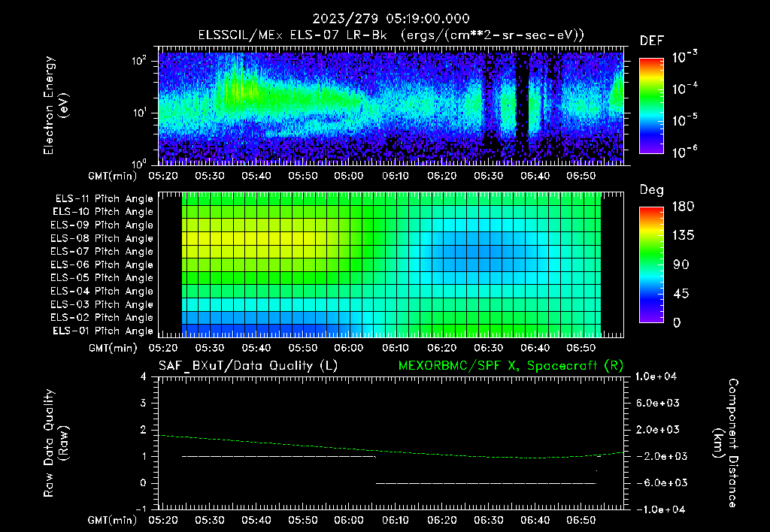Click the 6.0e+03 right axis value
Image resolution: width=770 pixels, height=532 pixels.
click(658, 403)
